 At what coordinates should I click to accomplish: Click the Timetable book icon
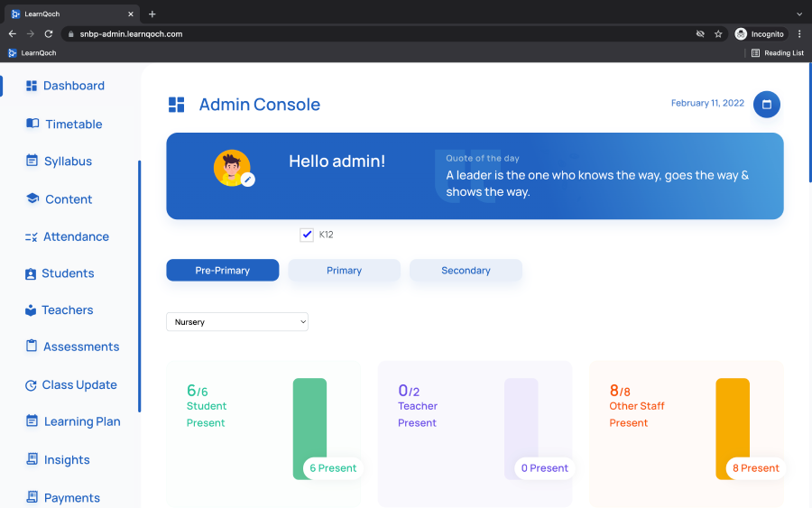(x=32, y=124)
